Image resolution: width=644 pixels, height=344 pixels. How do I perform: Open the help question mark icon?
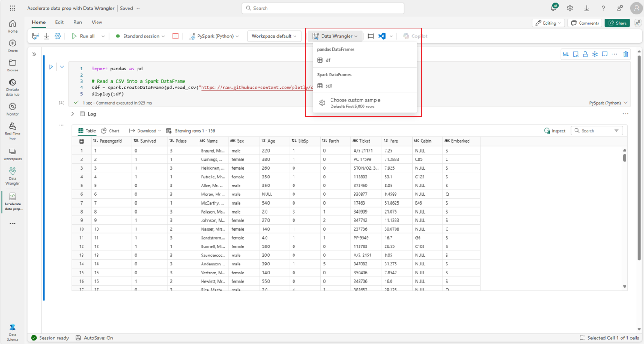[x=603, y=8]
